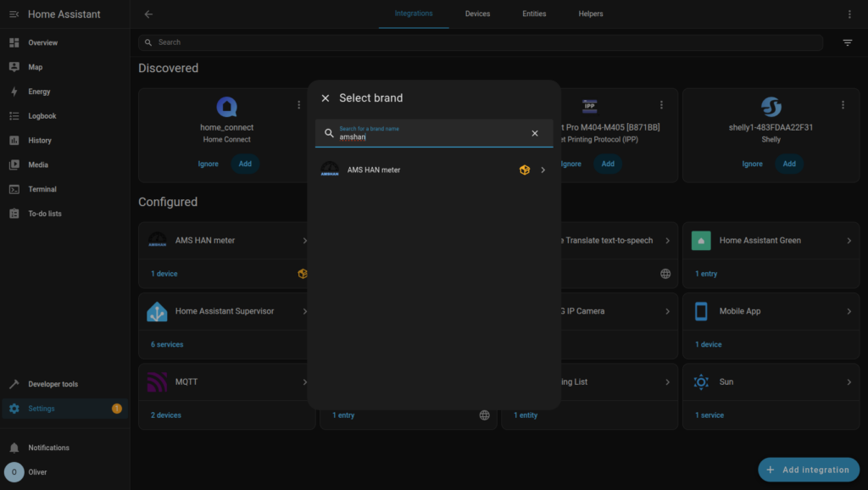The image size is (868, 490).
Task: Open the Media browser
Action: (64, 164)
